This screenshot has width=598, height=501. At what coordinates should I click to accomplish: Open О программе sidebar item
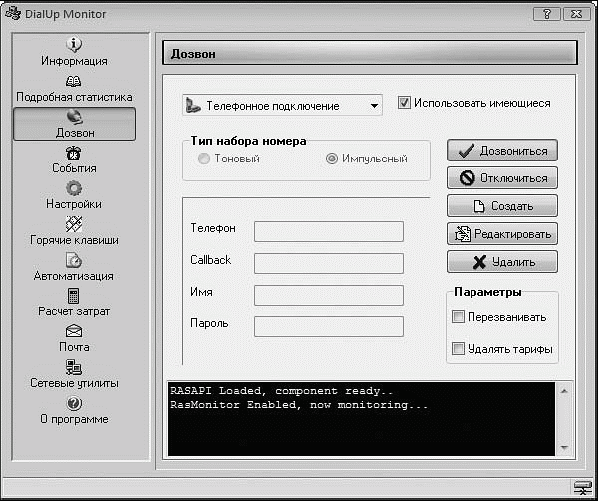[74, 411]
